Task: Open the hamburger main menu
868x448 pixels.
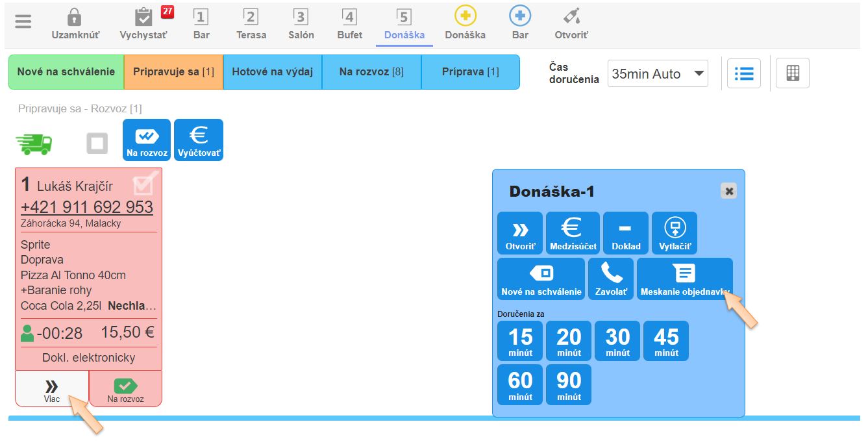Action: (23, 21)
